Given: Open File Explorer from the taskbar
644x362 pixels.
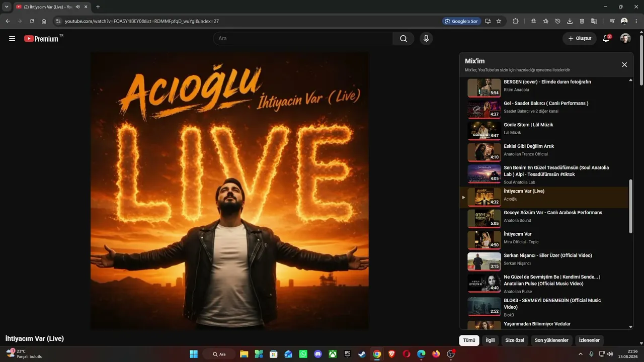Looking at the screenshot, I should point(244,354).
